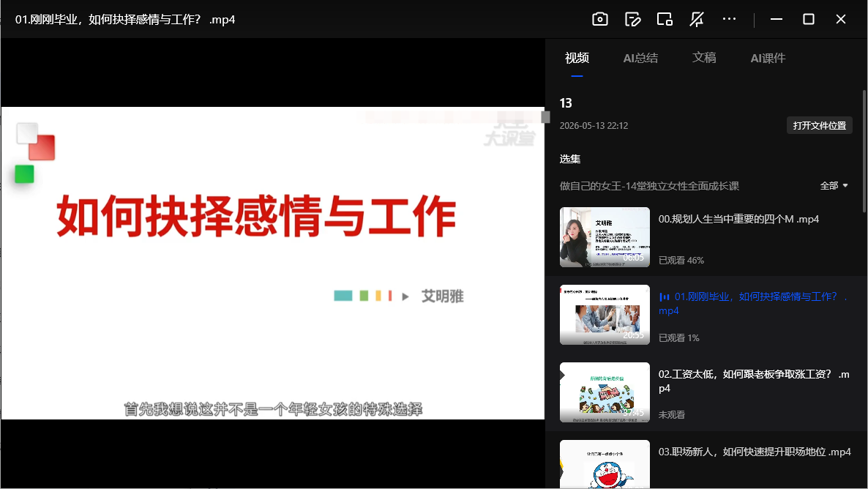Image resolution: width=868 pixels, height=489 pixels.
Task: Open the 文稿 tab
Action: (704, 58)
